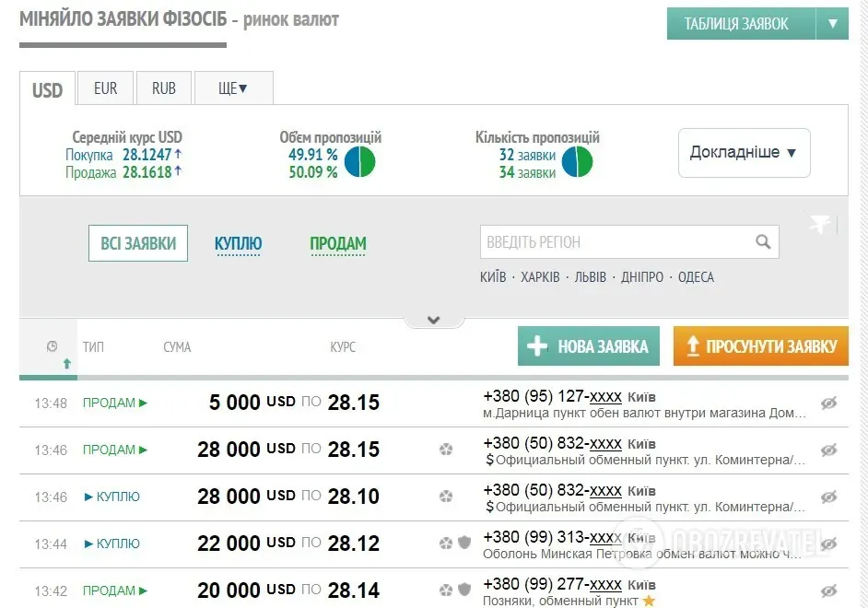This screenshot has width=868, height=608.
Task: Hide the 13:48 request for 5 000 USD
Action: 828,403
